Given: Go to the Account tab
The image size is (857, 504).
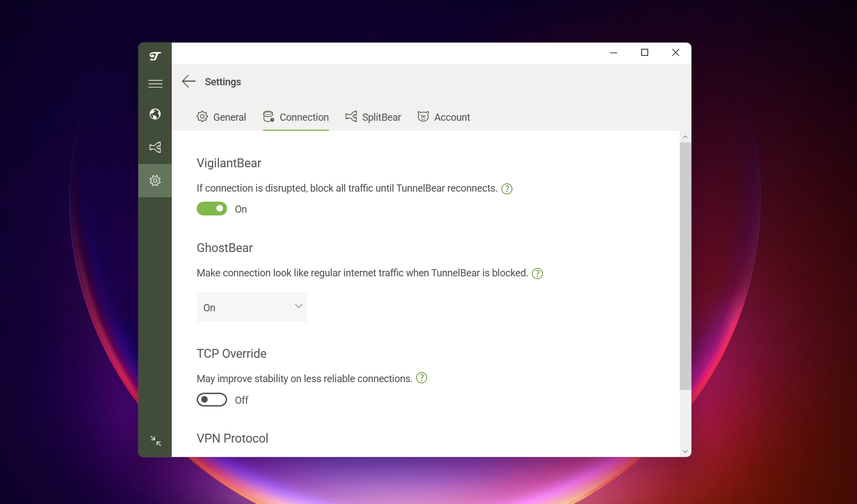Looking at the screenshot, I should tap(444, 117).
